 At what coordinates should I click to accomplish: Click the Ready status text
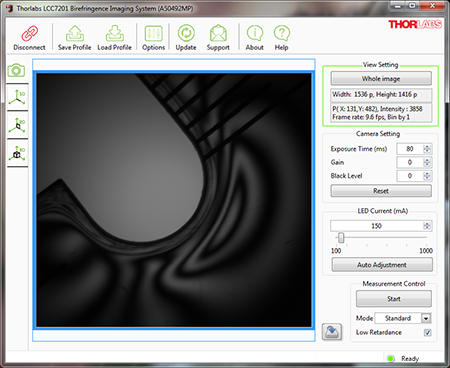pos(410,359)
